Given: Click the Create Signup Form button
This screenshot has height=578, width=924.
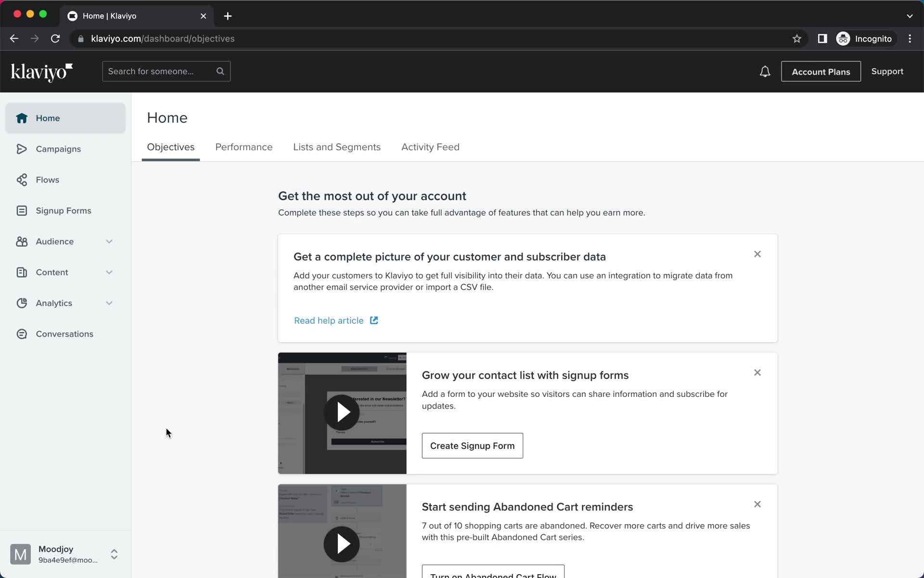Looking at the screenshot, I should point(472,446).
